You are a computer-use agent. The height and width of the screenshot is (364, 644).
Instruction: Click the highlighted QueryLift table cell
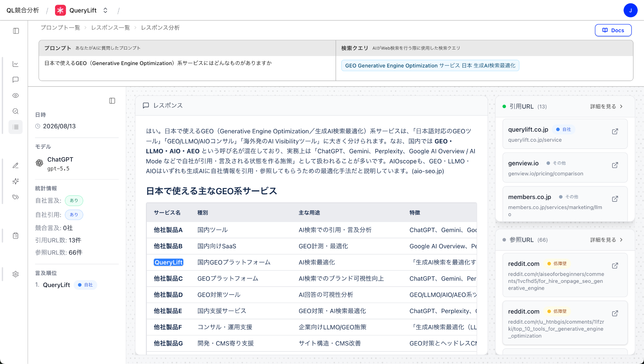pyautogui.click(x=169, y=262)
